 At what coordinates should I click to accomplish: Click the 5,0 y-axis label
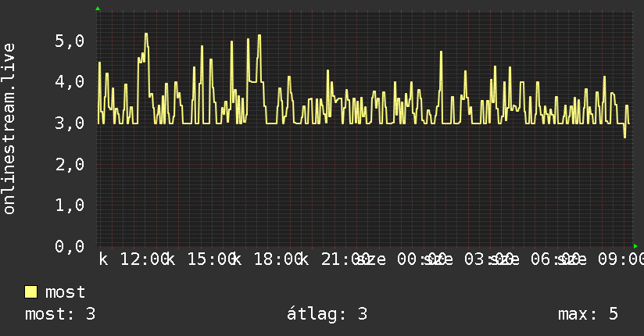coord(70,41)
